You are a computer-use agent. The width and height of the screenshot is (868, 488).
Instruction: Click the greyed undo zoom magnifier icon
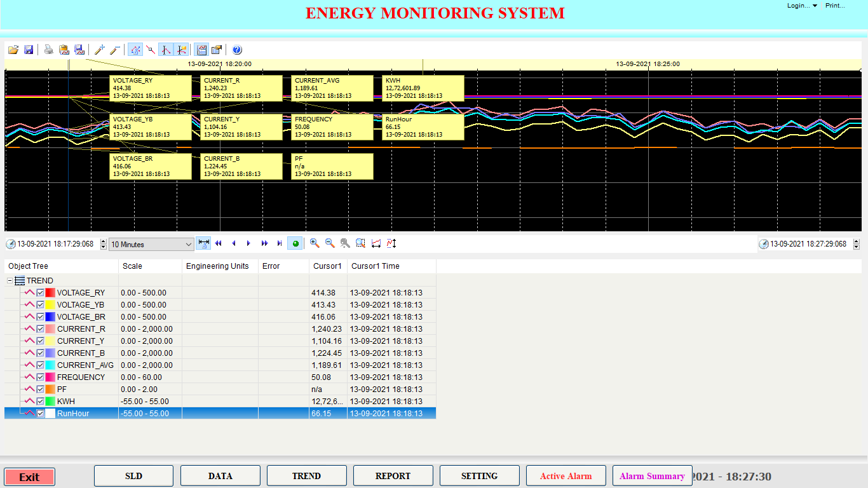(x=345, y=243)
